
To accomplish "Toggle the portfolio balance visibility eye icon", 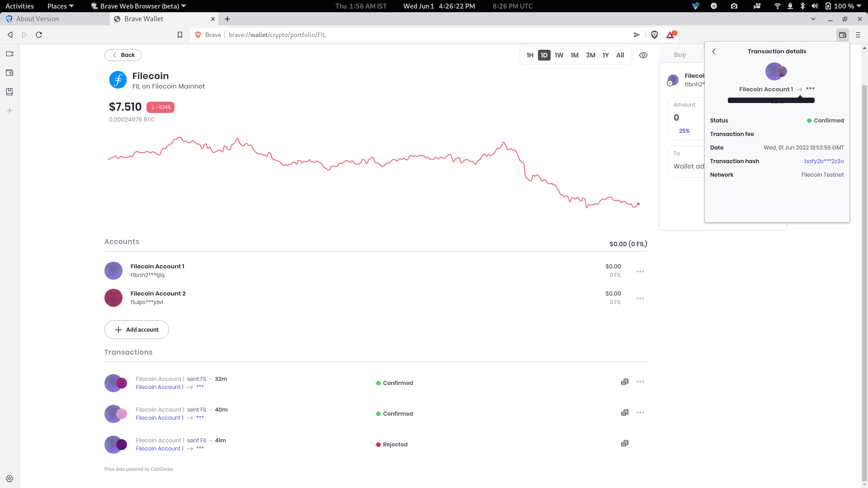I will (644, 55).
